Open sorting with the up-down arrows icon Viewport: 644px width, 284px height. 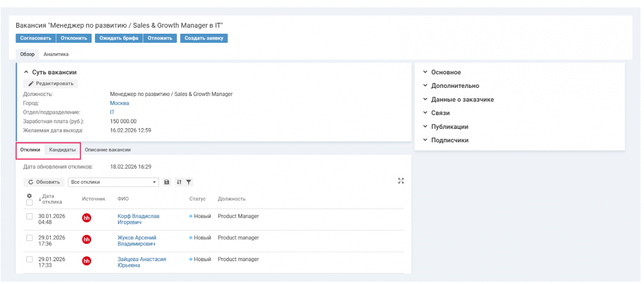(x=179, y=182)
